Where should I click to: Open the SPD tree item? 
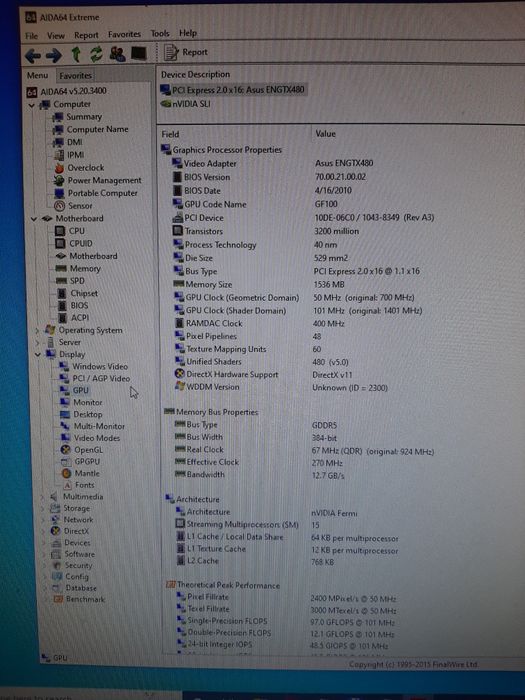71,281
